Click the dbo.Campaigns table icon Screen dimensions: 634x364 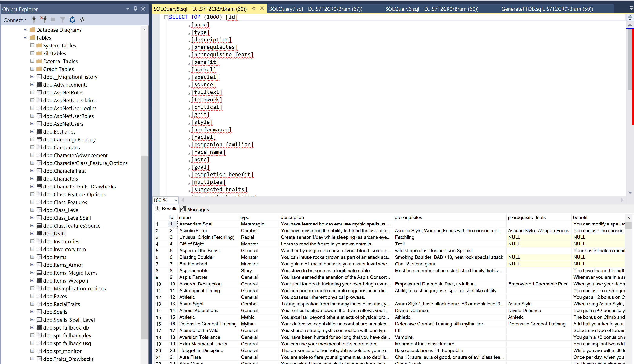(x=39, y=147)
